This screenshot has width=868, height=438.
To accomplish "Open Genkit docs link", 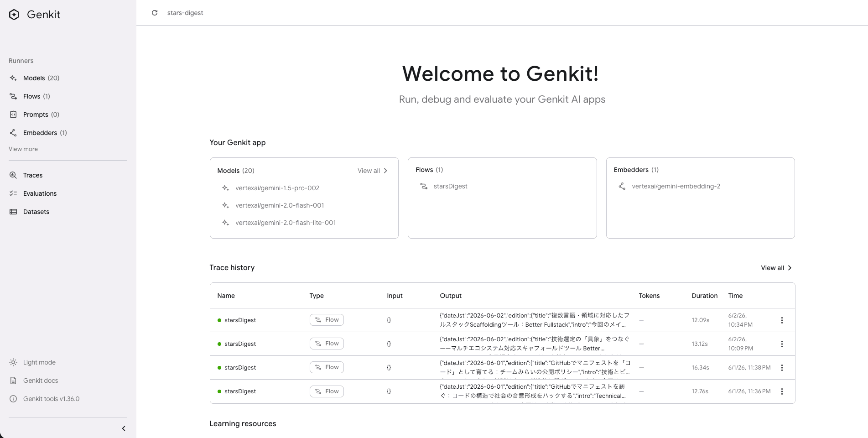I will point(41,381).
